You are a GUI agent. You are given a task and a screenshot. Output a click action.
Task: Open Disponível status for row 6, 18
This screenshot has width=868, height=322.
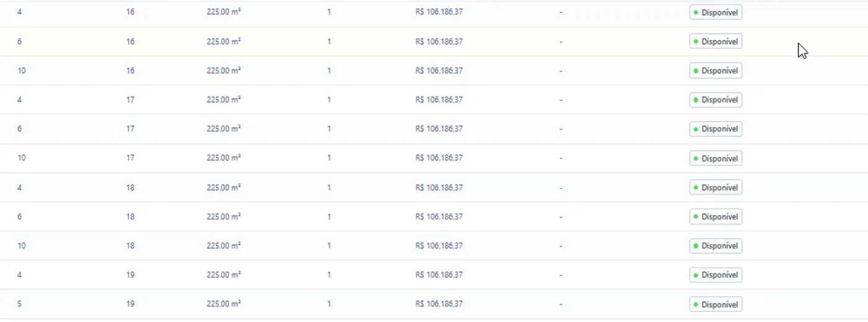pyautogui.click(x=715, y=217)
